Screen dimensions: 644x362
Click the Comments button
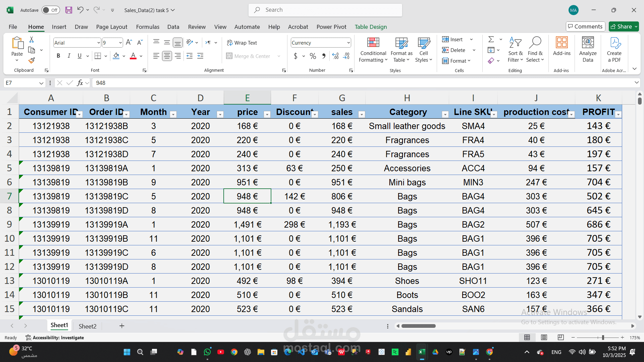(585, 26)
